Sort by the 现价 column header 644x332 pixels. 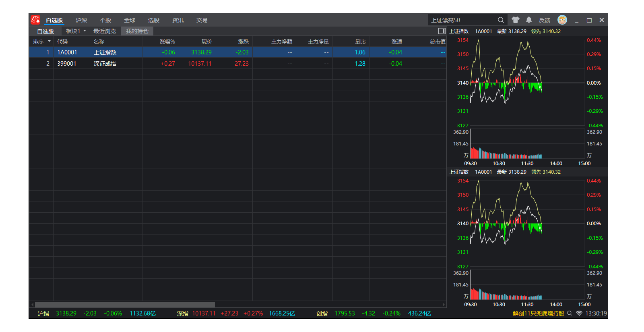pyautogui.click(x=206, y=41)
